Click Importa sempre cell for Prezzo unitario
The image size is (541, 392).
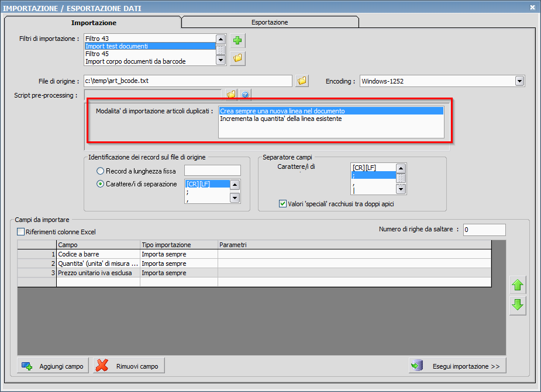tap(179, 273)
